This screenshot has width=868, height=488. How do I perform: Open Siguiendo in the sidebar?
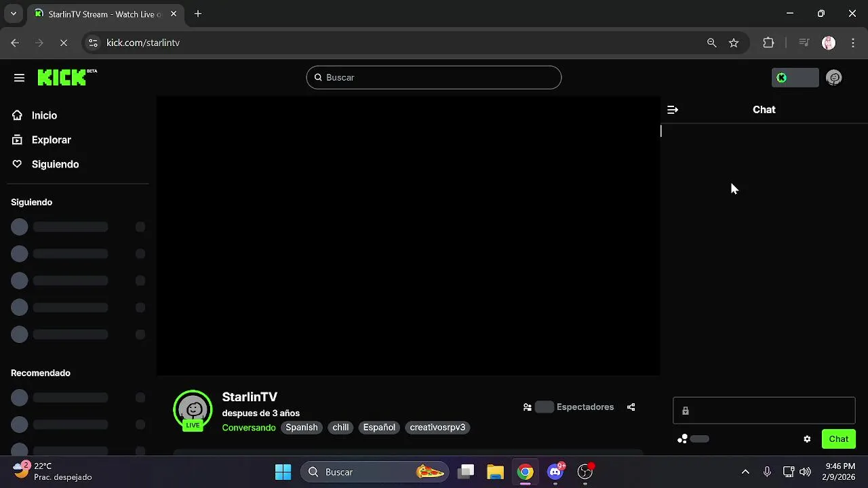45,164
